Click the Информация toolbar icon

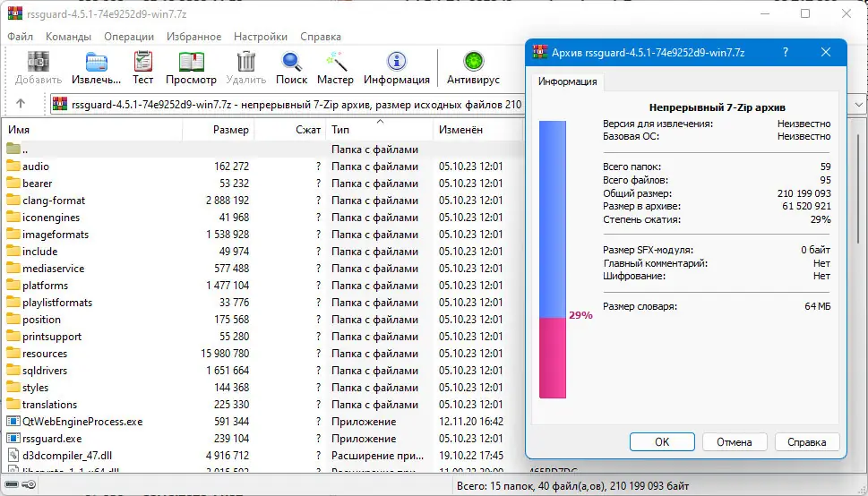pyautogui.click(x=396, y=62)
